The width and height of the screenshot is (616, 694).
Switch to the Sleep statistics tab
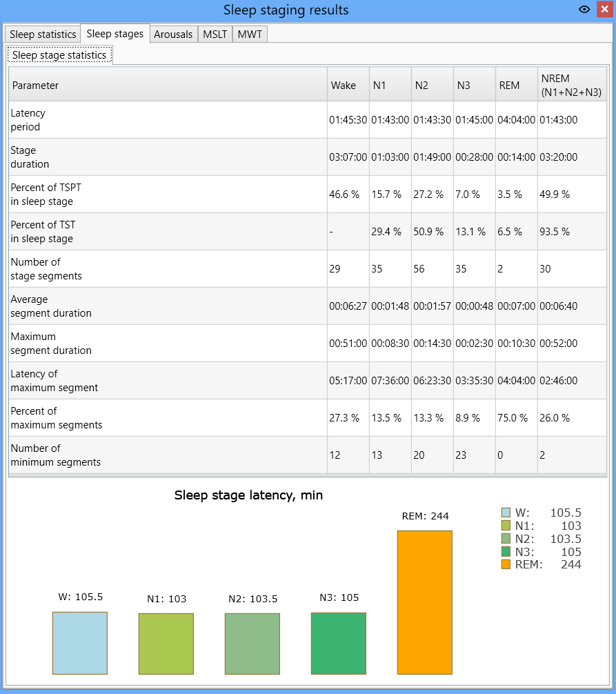(43, 34)
